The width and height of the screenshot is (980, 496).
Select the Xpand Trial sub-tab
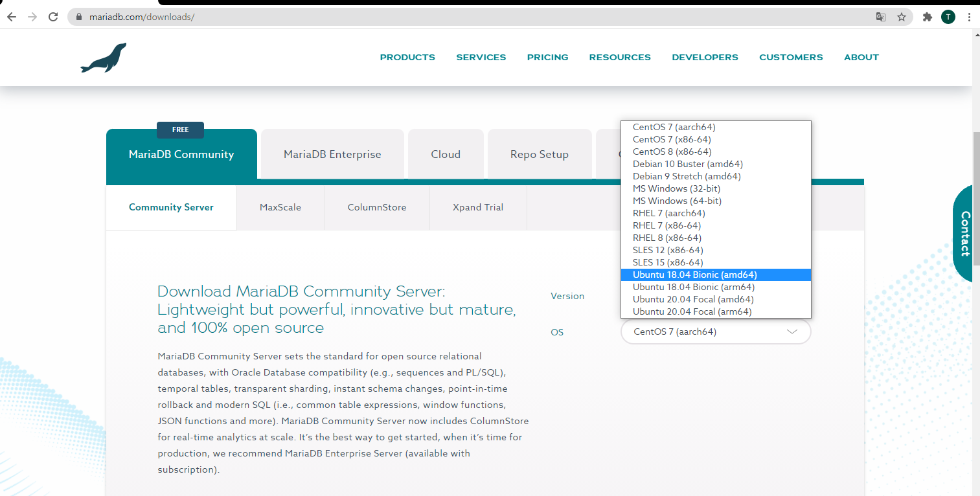pyautogui.click(x=478, y=207)
